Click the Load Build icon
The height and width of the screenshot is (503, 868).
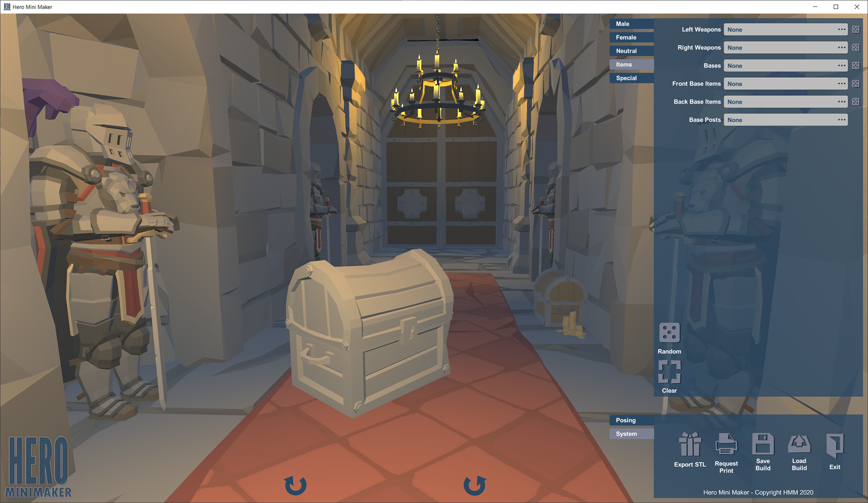click(x=799, y=444)
